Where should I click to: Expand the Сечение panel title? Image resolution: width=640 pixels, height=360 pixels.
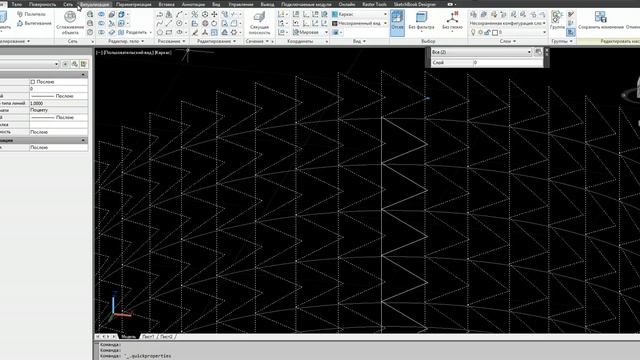pos(257,41)
